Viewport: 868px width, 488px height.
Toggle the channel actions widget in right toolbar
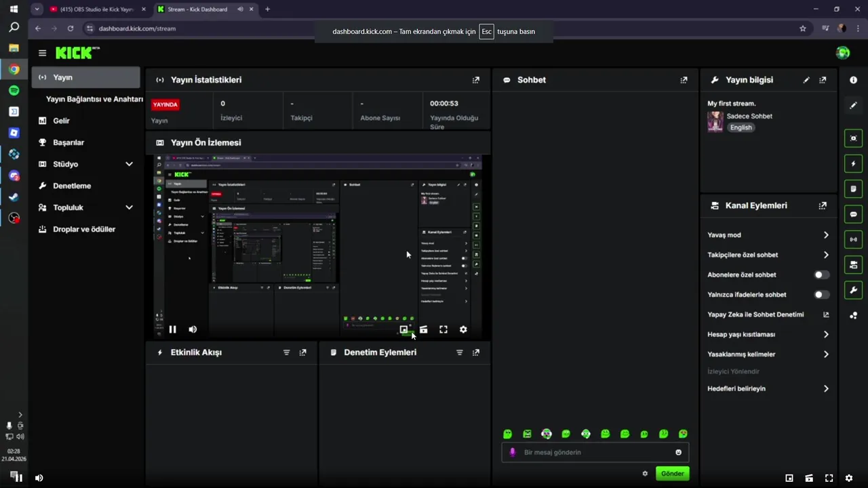pos(853,264)
